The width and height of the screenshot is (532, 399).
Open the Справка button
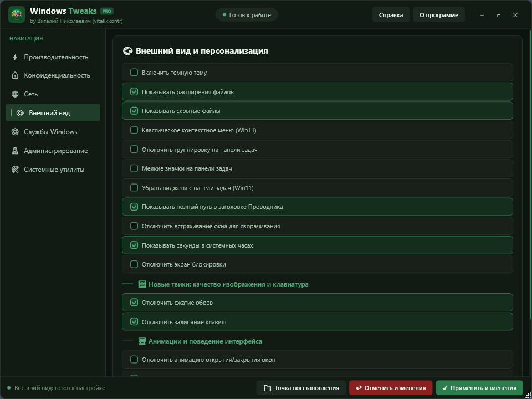(x=391, y=15)
